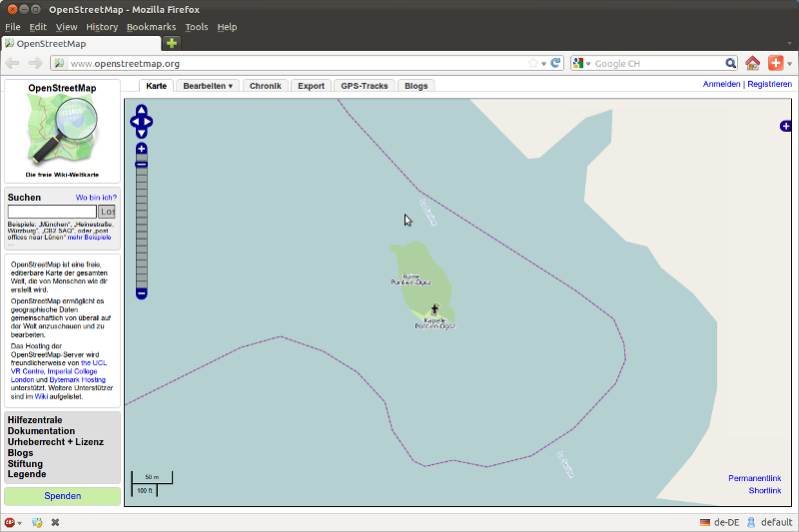Switch to the Karte tab
The height and width of the screenshot is (532, 799).
156,86
